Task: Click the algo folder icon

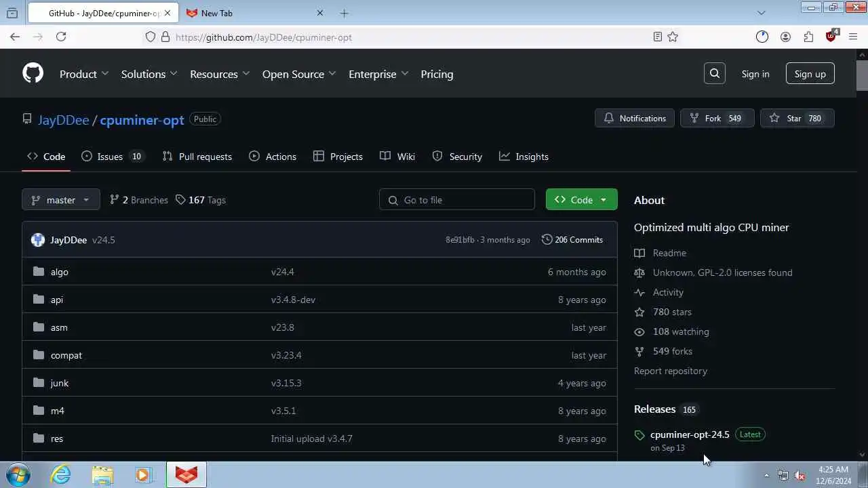Action: 39,272
